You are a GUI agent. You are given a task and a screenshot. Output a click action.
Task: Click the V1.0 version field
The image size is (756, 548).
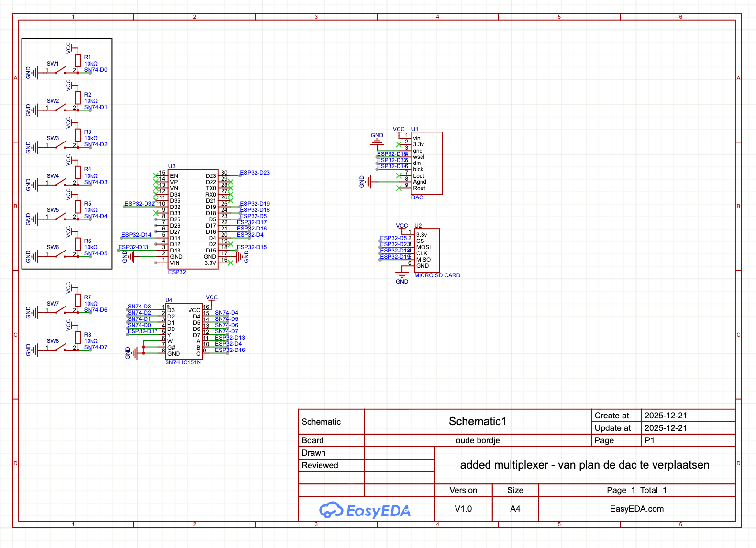(463, 509)
